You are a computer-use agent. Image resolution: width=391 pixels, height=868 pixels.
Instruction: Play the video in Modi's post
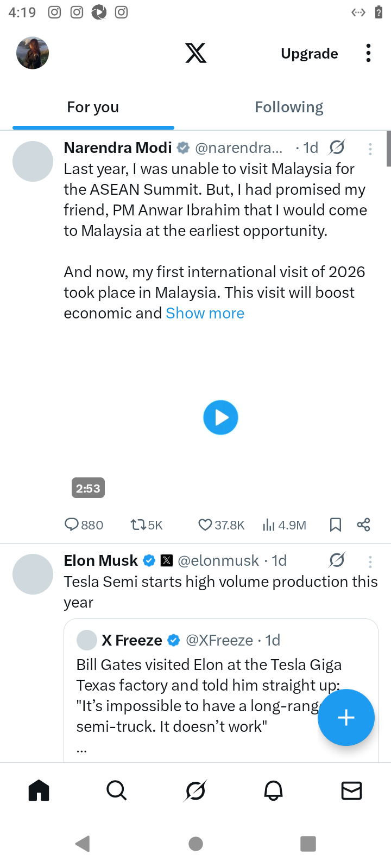point(220,418)
